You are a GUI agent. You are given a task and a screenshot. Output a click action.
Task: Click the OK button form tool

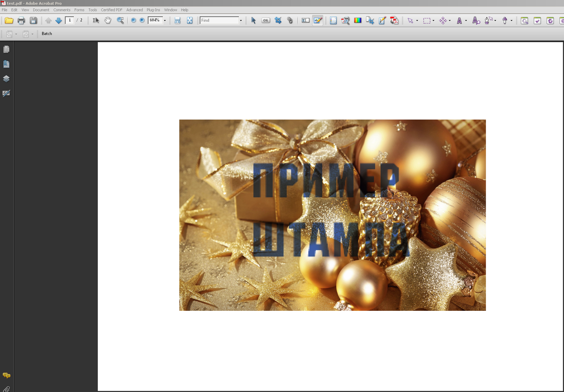(266, 20)
